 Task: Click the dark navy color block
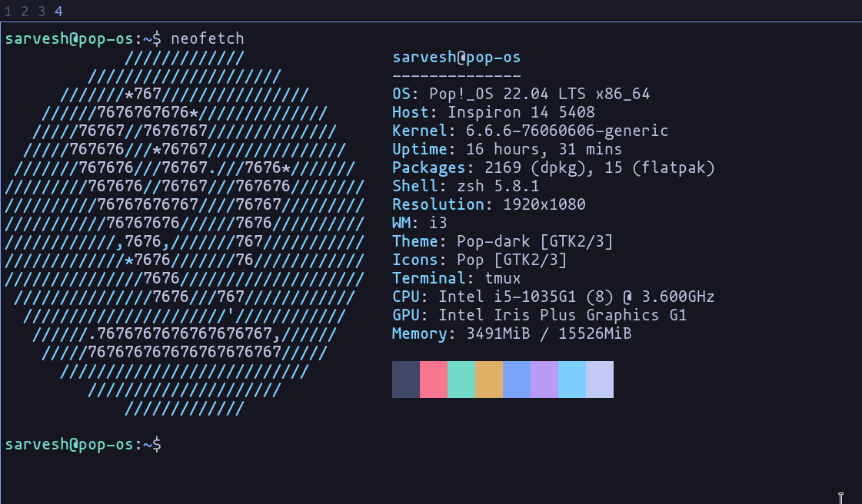[x=406, y=380]
